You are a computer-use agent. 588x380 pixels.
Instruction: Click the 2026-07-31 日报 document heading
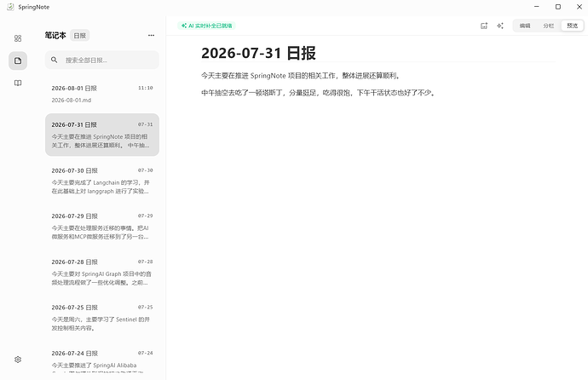[x=258, y=53]
